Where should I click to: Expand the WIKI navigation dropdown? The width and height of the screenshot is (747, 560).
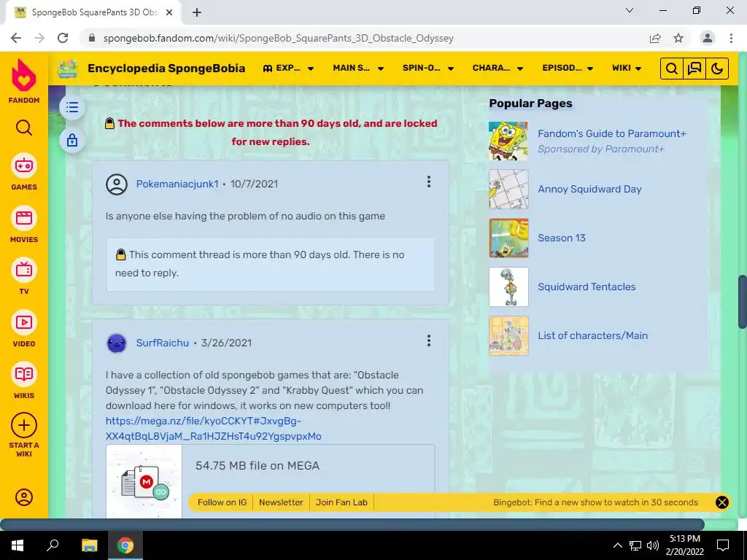627,68
